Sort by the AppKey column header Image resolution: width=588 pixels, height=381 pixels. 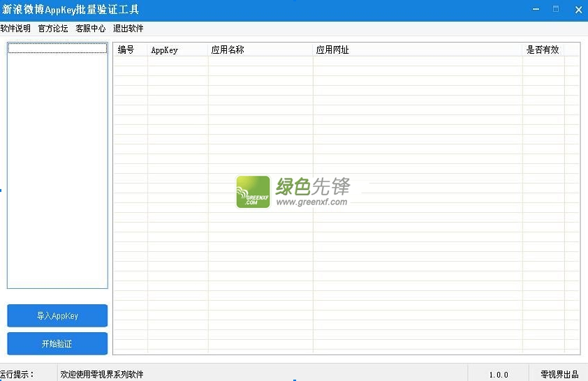click(178, 50)
